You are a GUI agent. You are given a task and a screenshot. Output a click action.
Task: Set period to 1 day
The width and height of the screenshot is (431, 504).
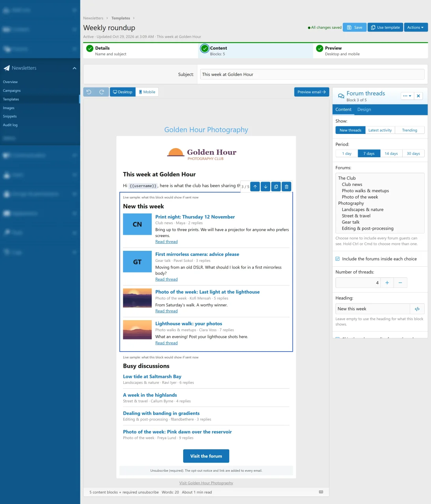[347, 154]
